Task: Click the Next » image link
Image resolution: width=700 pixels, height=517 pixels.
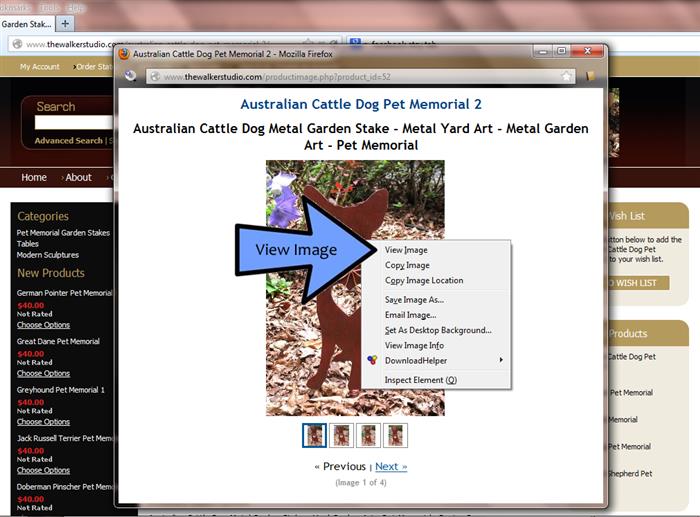Action: click(x=391, y=467)
